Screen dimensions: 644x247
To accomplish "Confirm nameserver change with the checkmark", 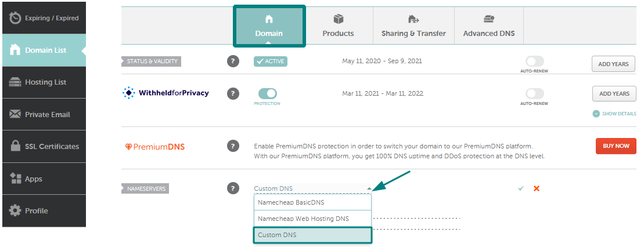I will 521,188.
